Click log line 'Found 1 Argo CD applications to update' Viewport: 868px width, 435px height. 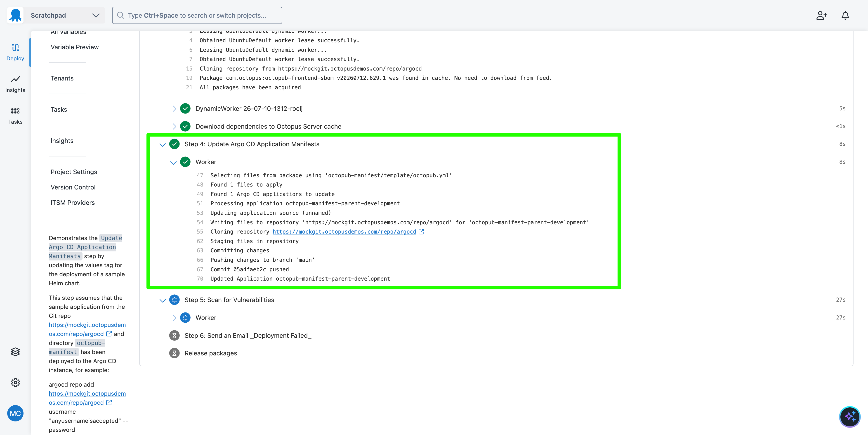(272, 194)
